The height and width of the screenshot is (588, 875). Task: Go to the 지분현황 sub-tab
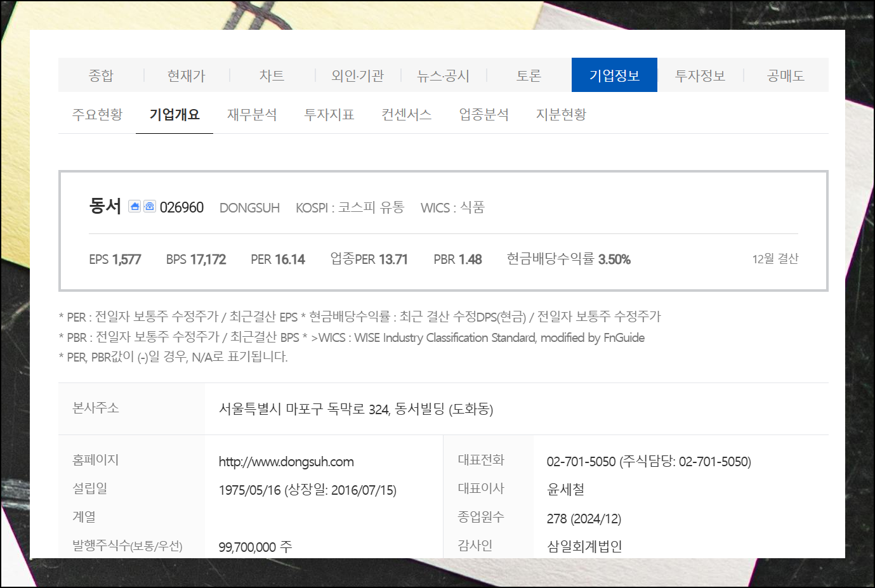(x=562, y=114)
